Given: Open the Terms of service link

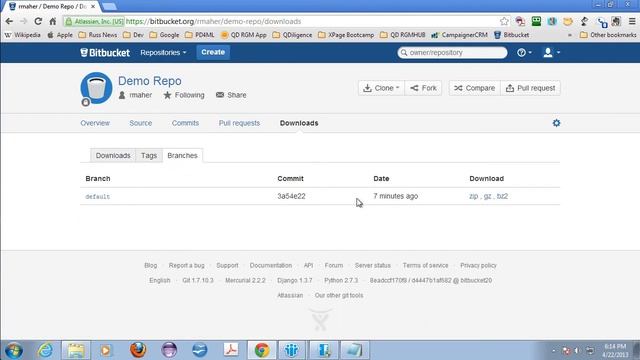Looking at the screenshot, I should [425, 265].
